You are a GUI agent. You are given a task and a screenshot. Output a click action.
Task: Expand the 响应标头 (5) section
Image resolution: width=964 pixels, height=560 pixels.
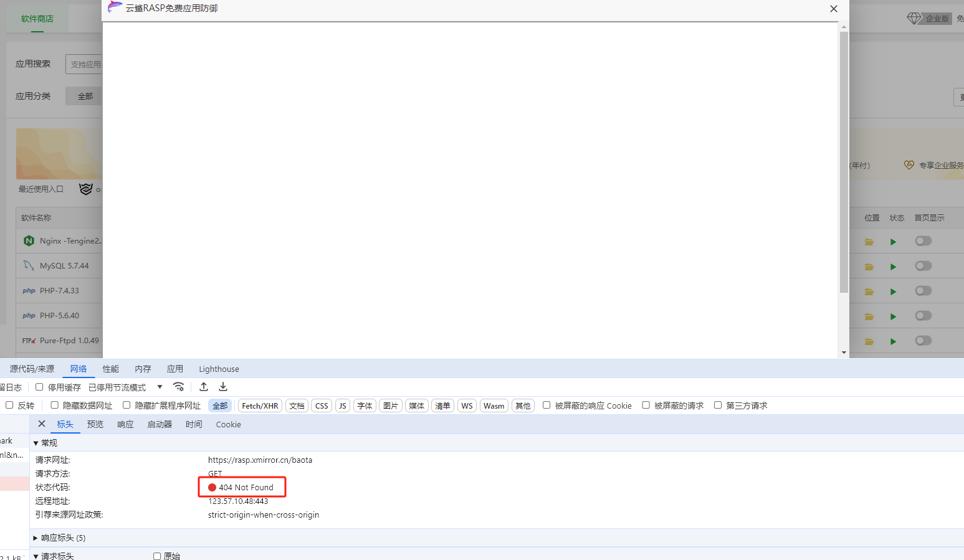36,538
